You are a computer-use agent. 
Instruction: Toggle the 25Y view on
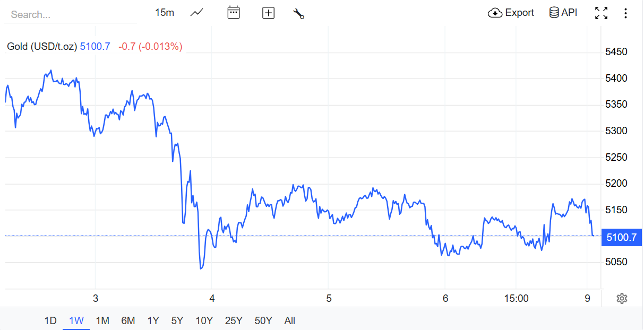point(234,320)
